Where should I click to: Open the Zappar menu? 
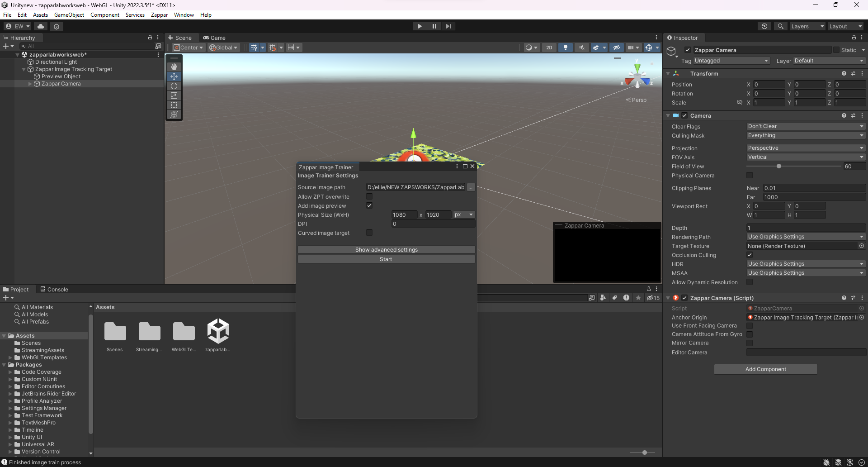pyautogui.click(x=159, y=15)
